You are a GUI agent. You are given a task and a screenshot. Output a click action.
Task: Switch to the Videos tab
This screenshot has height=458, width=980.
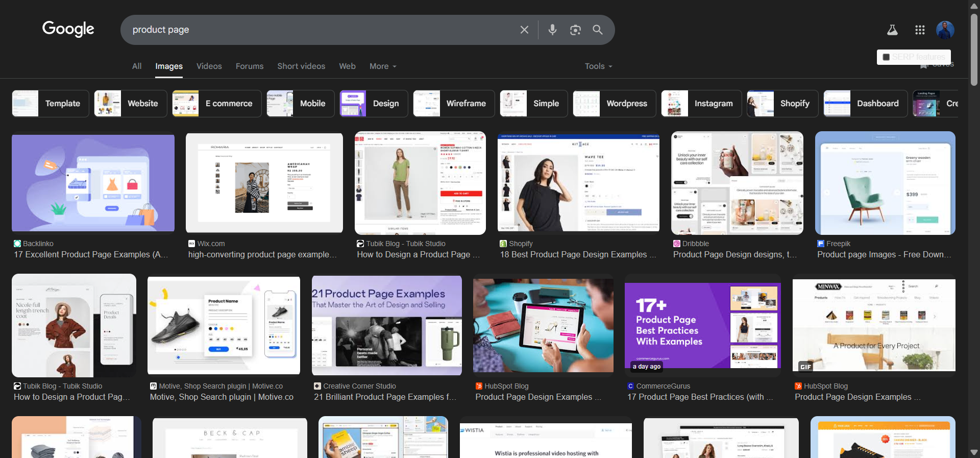209,66
